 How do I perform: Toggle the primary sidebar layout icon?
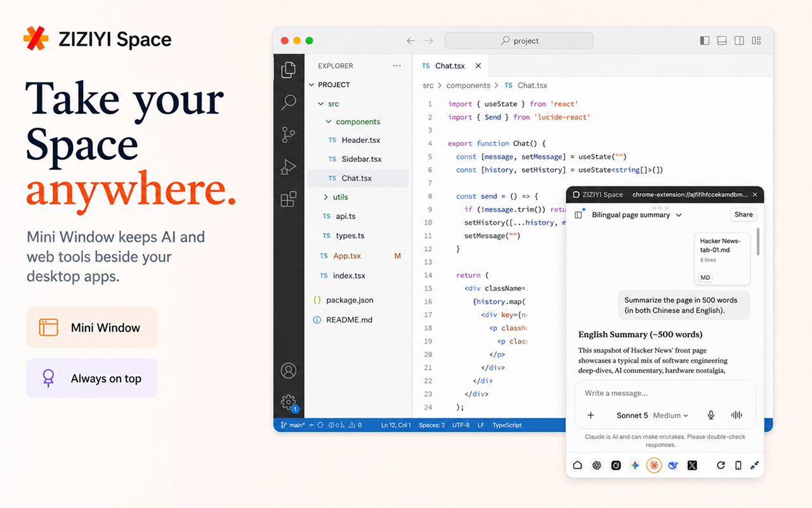click(705, 41)
